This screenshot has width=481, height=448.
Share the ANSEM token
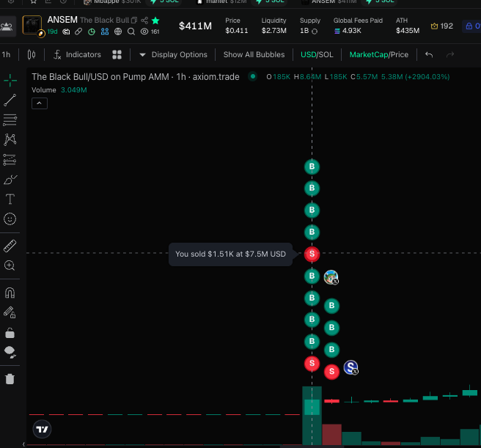[x=144, y=21]
